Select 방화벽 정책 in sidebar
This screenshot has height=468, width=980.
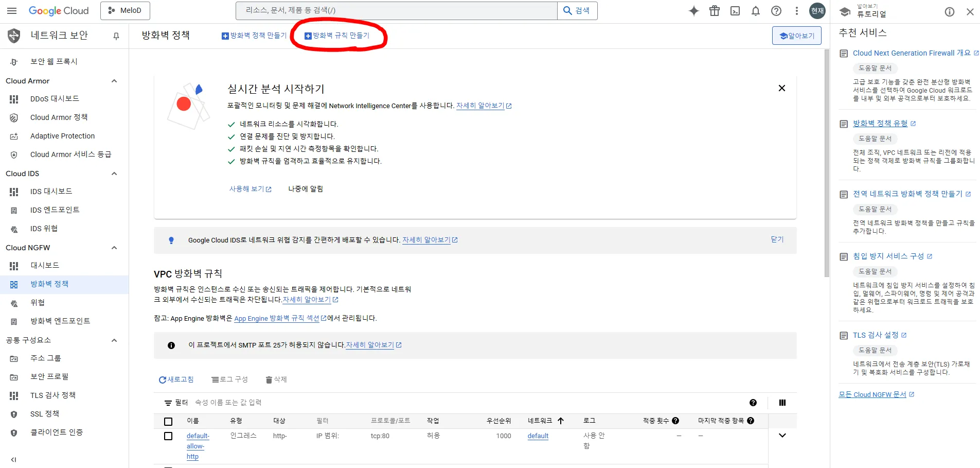pyautogui.click(x=64, y=284)
